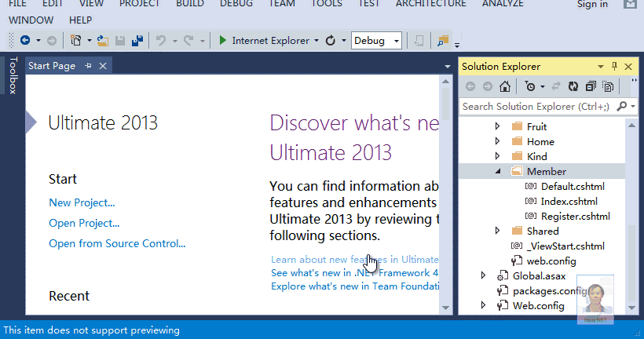Click Solution Explorer scrollbar up arrow

(x=631, y=126)
